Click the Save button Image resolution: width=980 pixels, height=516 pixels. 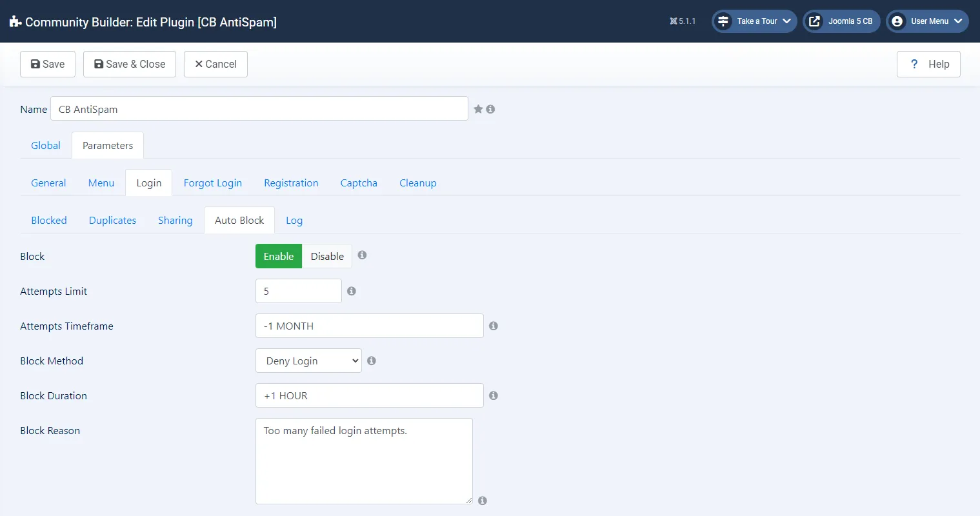[x=48, y=64]
